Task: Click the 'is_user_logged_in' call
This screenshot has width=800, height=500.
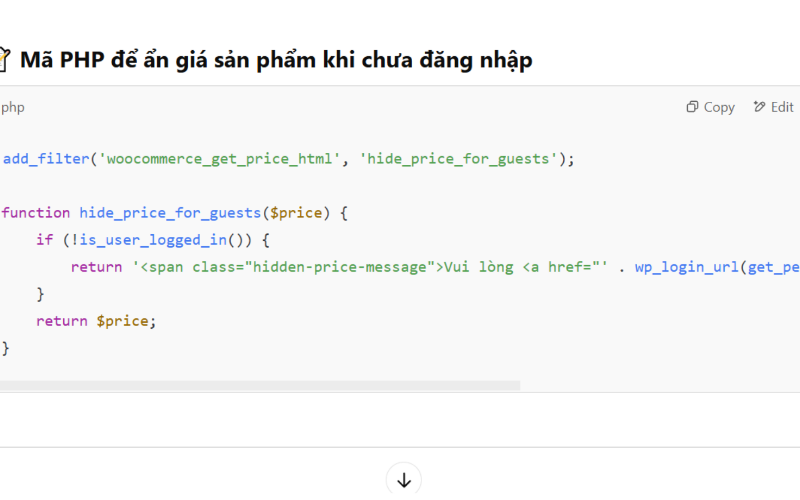Action: tap(153, 240)
